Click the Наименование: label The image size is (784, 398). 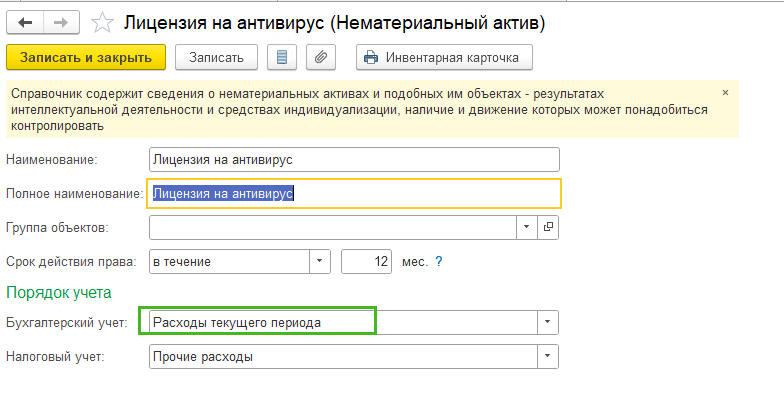click(52, 160)
